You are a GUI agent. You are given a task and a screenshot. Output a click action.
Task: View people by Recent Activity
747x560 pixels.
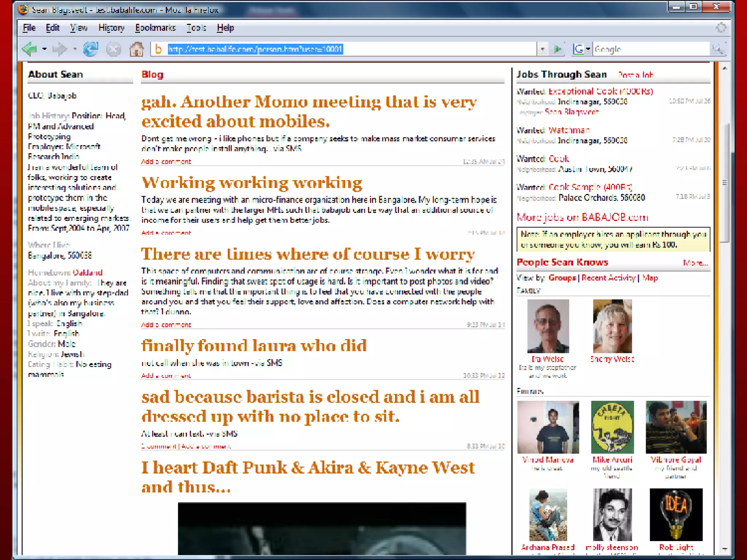tap(608, 278)
